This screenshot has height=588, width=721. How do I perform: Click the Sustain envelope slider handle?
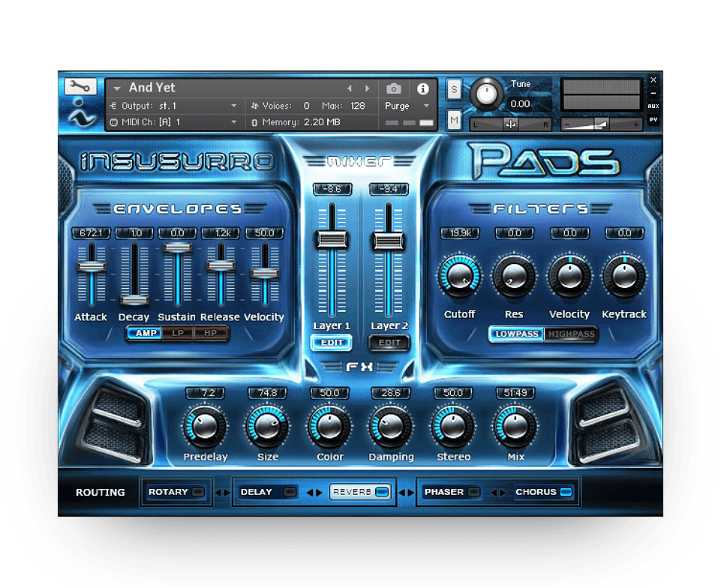click(178, 247)
